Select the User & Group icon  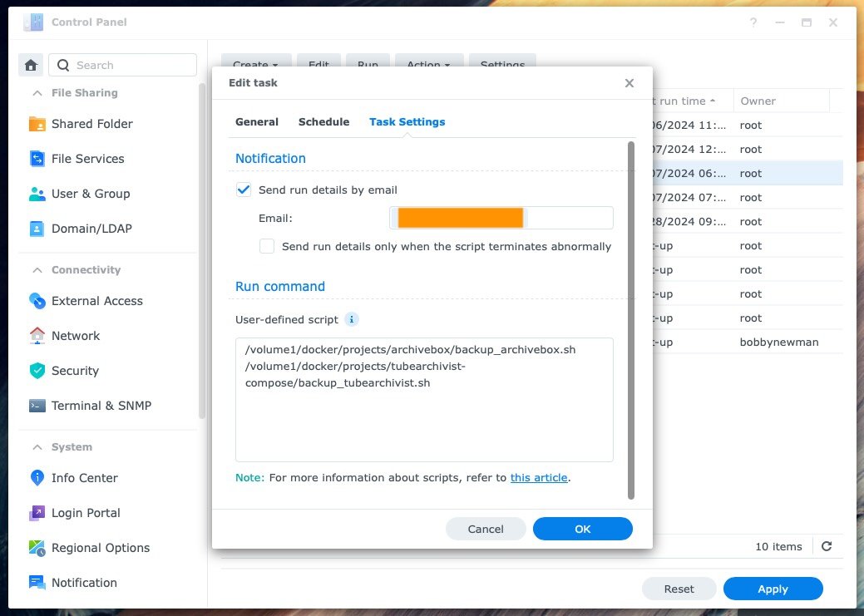point(37,194)
